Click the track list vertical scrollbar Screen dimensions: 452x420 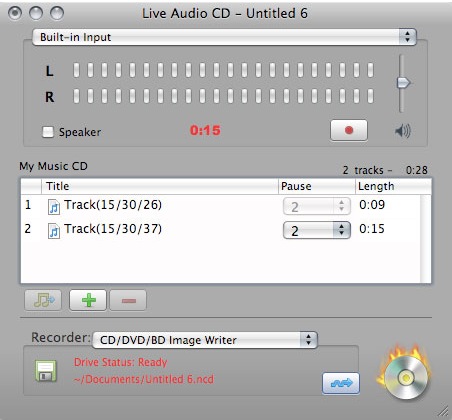click(x=426, y=239)
